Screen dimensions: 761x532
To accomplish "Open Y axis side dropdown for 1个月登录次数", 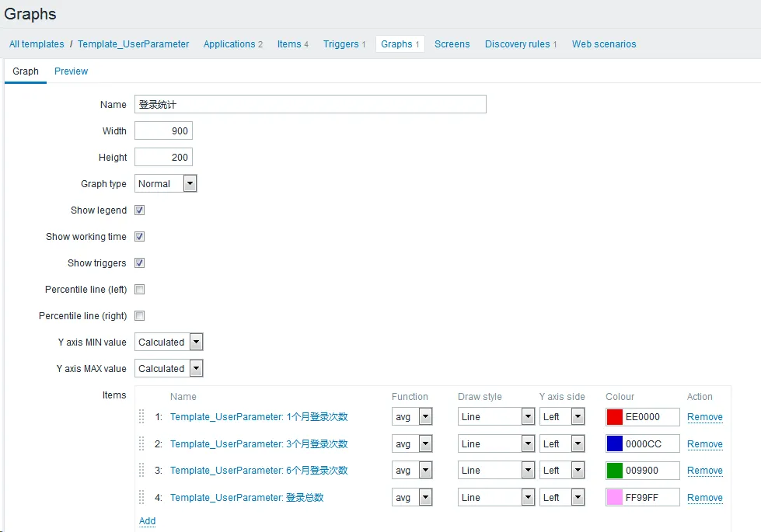I will (562, 416).
